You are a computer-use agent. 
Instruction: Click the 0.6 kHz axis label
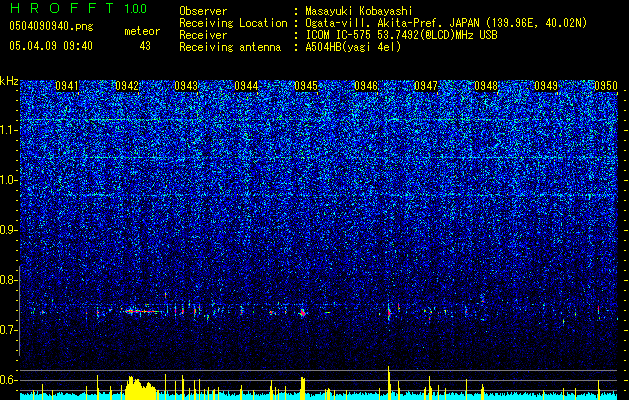8,380
